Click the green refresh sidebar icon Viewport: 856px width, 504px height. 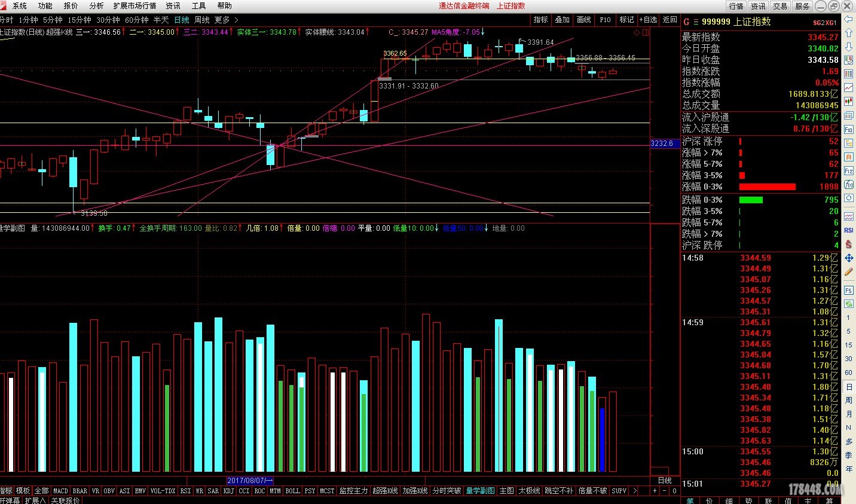coord(849,304)
